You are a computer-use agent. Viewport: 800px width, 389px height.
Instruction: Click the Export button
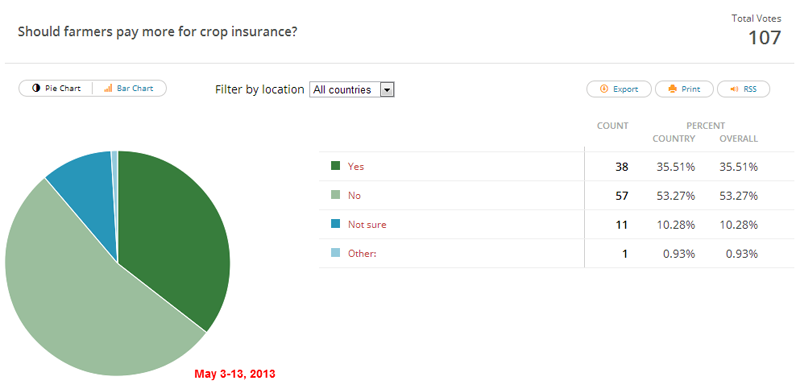click(x=619, y=89)
